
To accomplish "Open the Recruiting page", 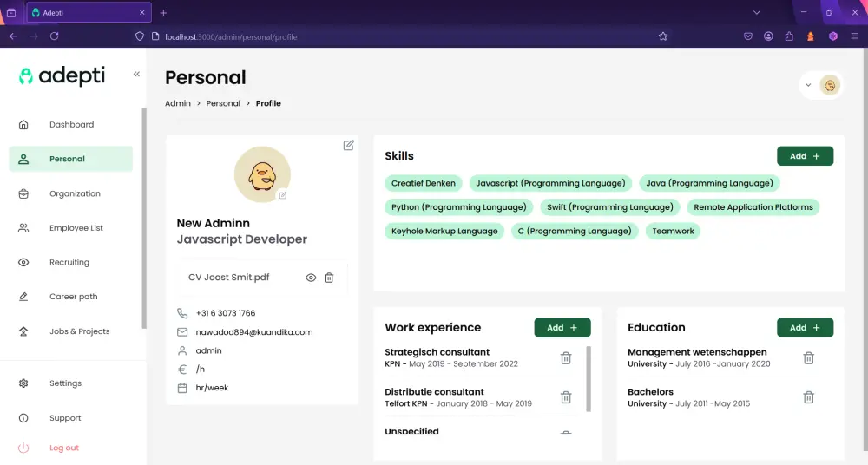I will coord(71,262).
